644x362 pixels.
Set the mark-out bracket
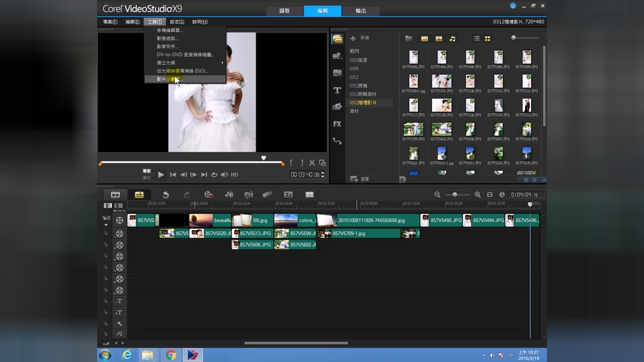click(301, 163)
